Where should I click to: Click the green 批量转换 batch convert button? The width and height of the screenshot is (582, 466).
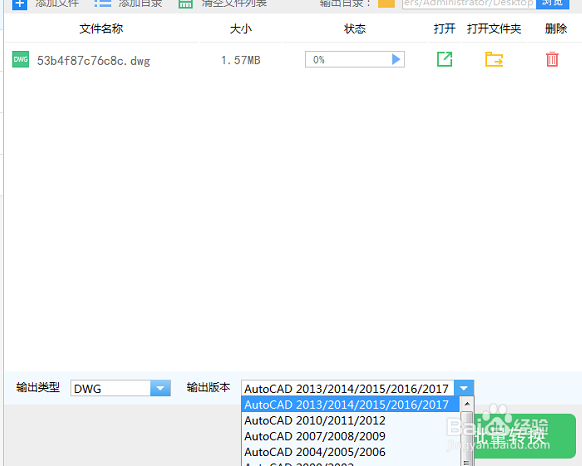tap(525, 436)
